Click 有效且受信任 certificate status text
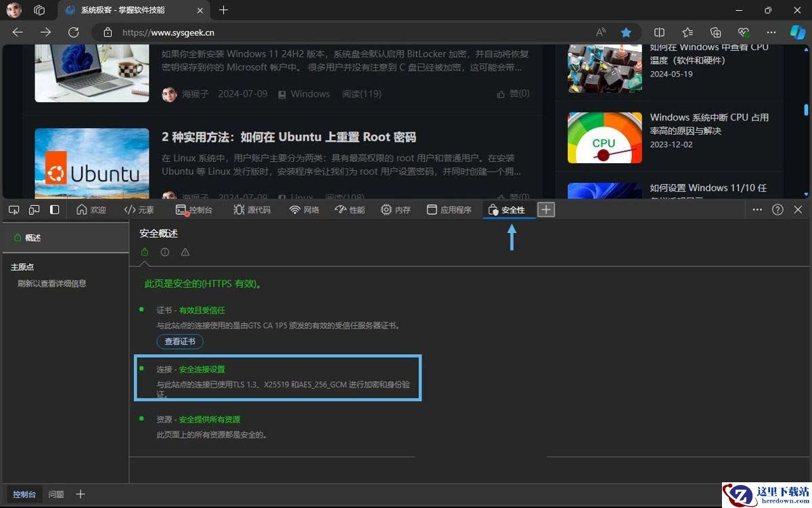The height and width of the screenshot is (508, 812). tap(202, 310)
